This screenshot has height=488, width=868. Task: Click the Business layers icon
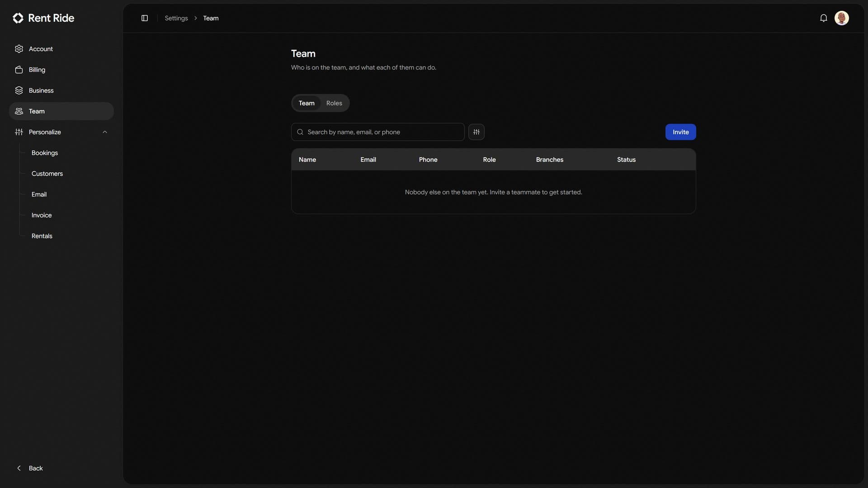point(19,90)
